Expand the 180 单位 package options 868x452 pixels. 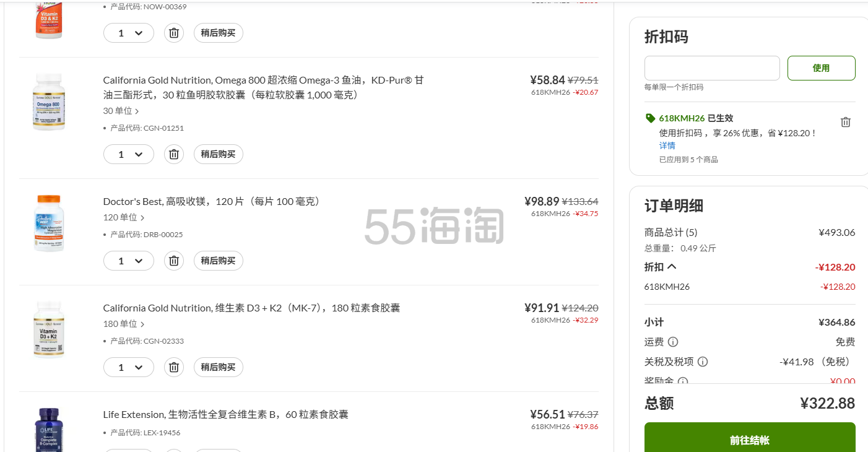click(x=124, y=324)
